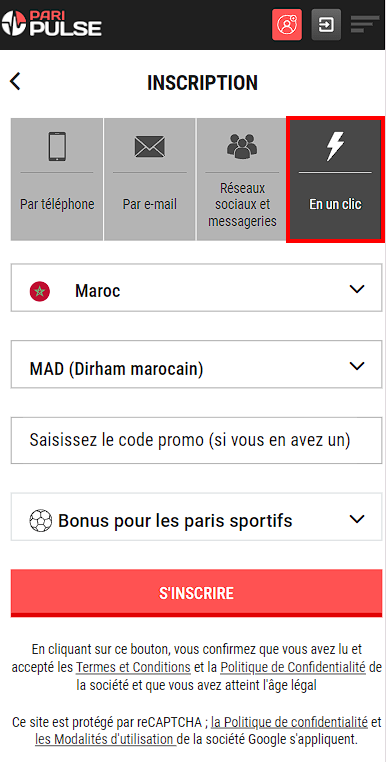
Task: Click the soccer ball bonus icon
Action: click(40, 521)
